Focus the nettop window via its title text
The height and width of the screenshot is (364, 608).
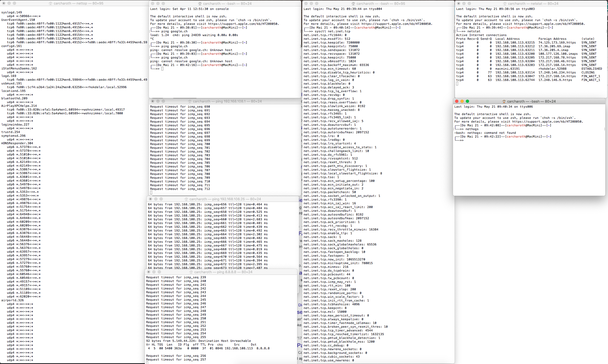point(78,3)
